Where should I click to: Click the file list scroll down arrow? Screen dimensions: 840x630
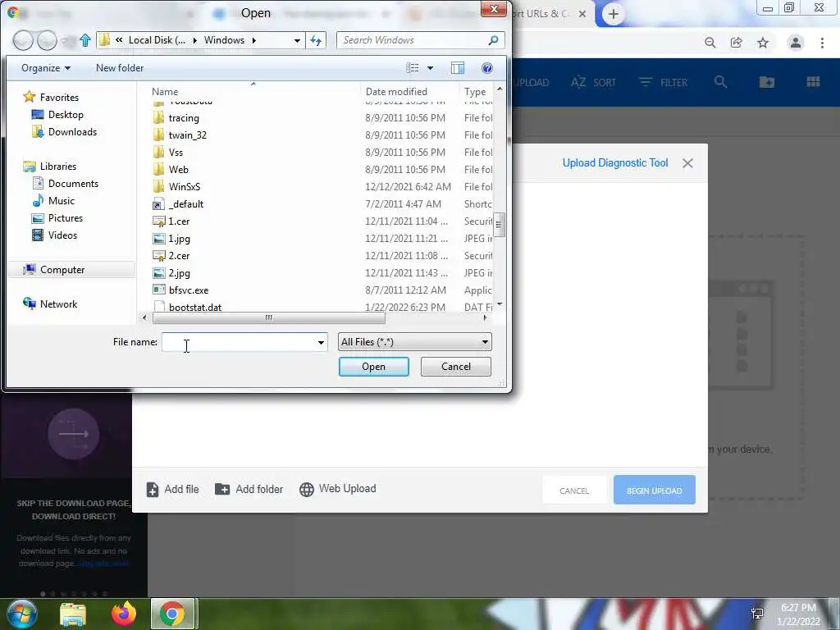coord(500,304)
